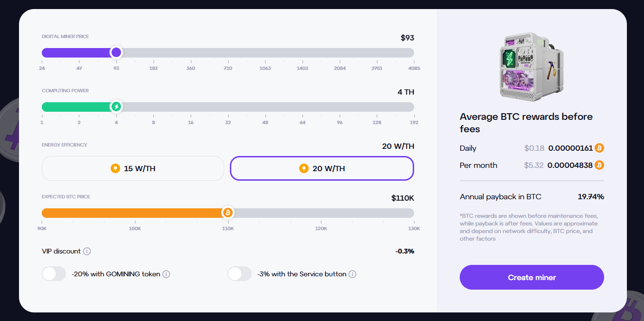The width and height of the screenshot is (644, 321).
Task: Click the digital miner price slider handle
Action: point(116,53)
